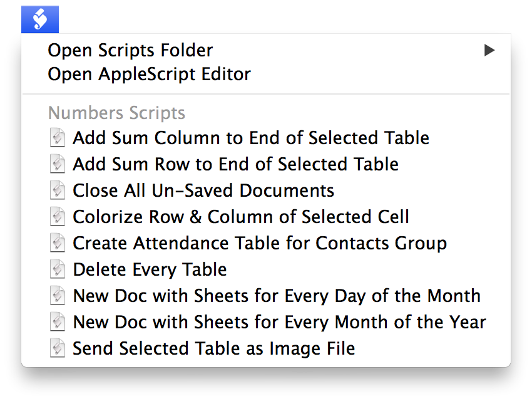The width and height of the screenshot is (532, 401).
Task: Click the Script menu icon in the menu bar
Action: [39, 19]
